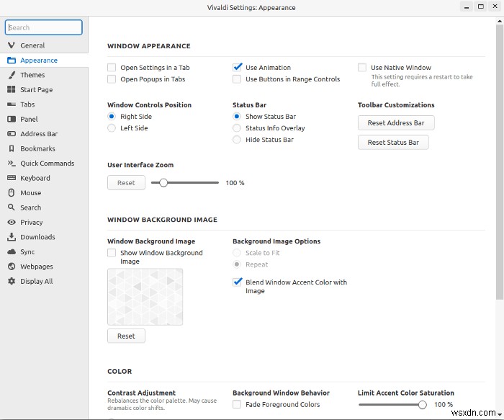Click the Bookmarks ribbon icon
This screenshot has height=420, width=504.
tap(12, 148)
